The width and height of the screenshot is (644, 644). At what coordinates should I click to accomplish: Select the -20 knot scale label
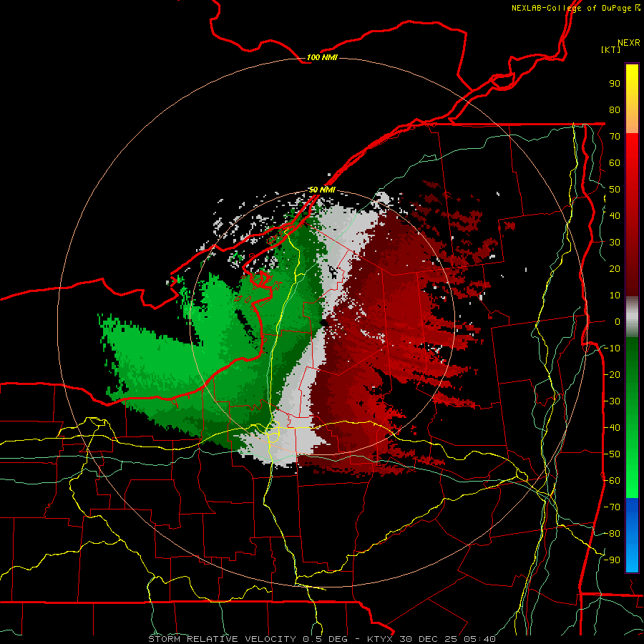[612, 375]
